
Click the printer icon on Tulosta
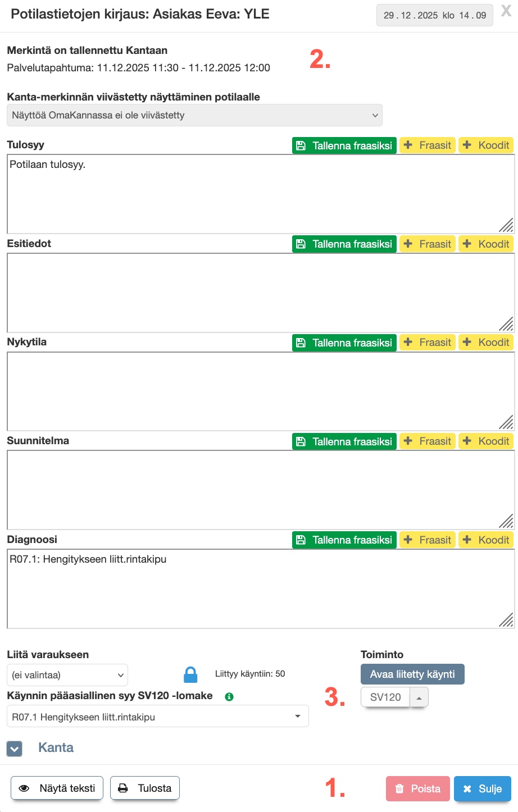point(123,788)
